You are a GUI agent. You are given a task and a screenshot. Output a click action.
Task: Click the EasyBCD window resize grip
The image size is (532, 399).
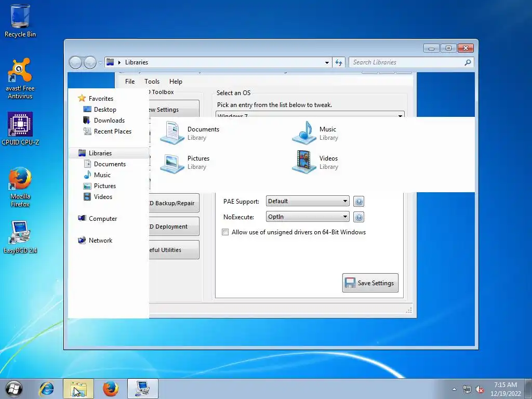[409, 311]
